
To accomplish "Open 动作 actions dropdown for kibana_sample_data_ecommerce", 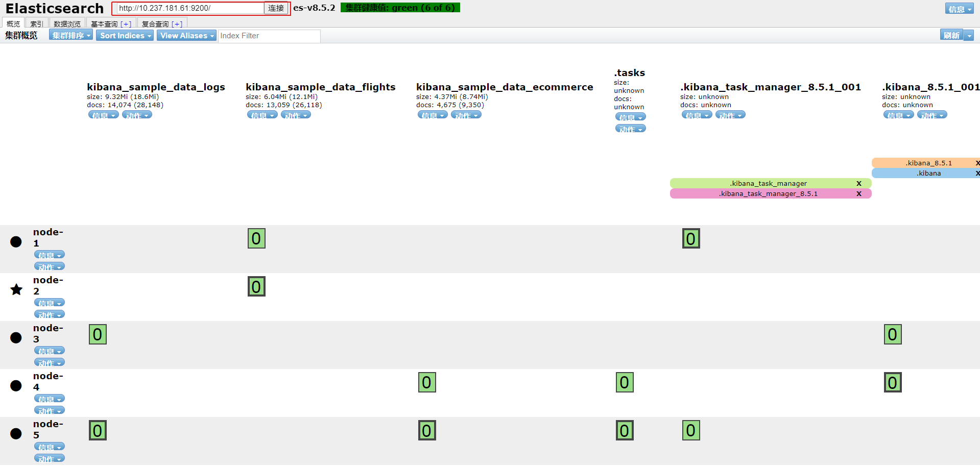I will 466,115.
